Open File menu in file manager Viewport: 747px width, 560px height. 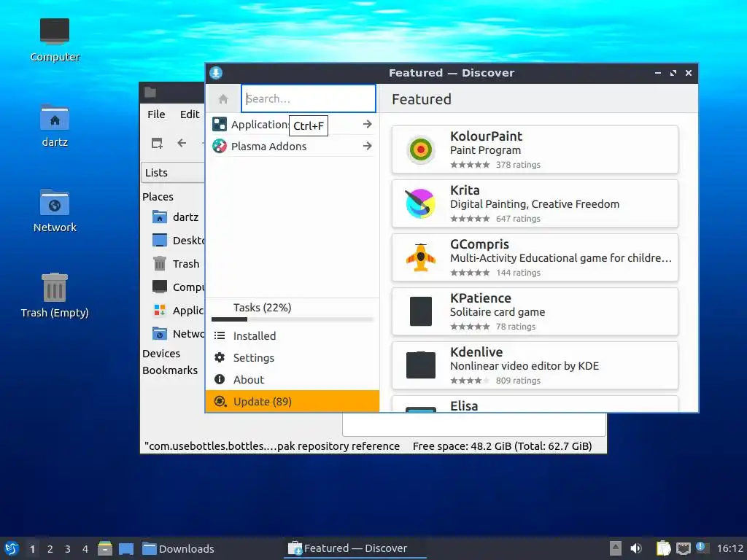click(x=156, y=114)
